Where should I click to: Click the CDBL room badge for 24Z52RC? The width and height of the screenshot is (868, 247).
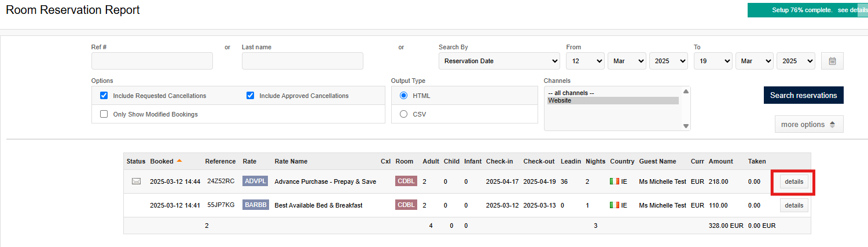[x=406, y=181]
